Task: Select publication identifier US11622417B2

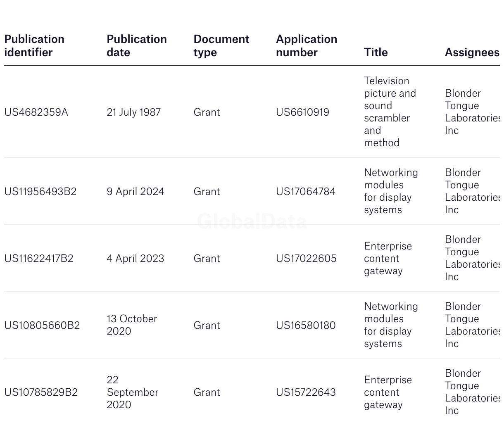Action: click(38, 259)
